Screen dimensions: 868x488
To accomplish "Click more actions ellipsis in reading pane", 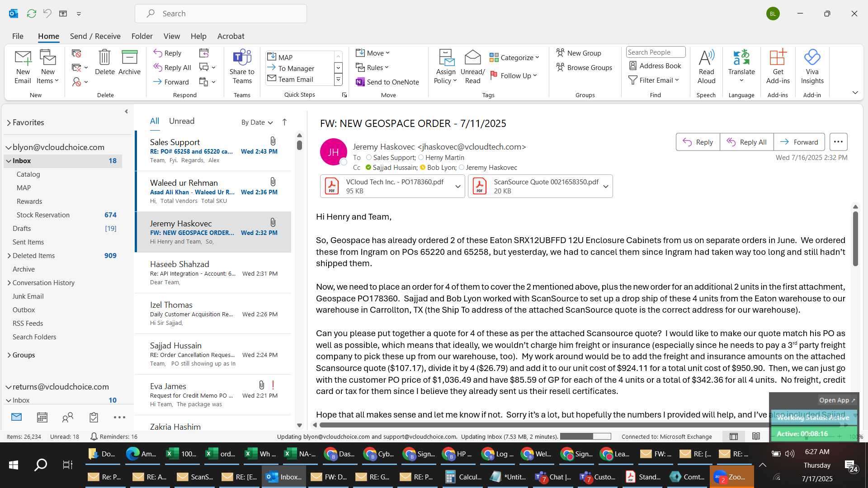I will (x=838, y=142).
